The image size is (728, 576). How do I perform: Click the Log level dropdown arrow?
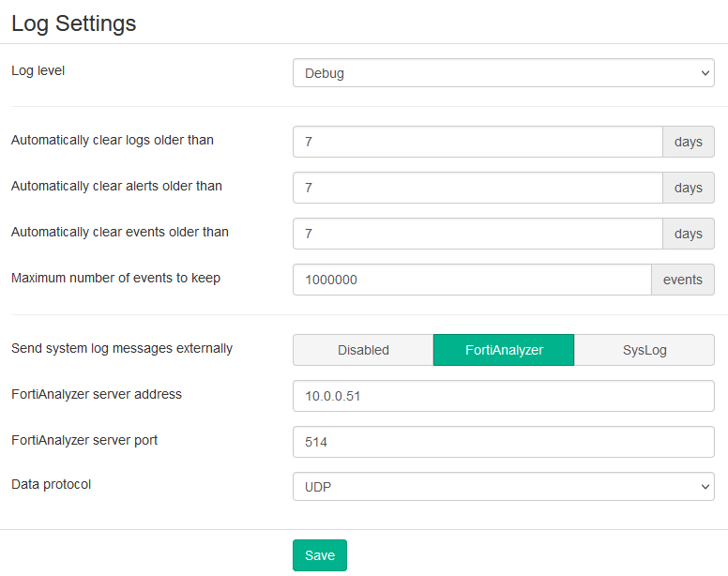click(x=705, y=73)
